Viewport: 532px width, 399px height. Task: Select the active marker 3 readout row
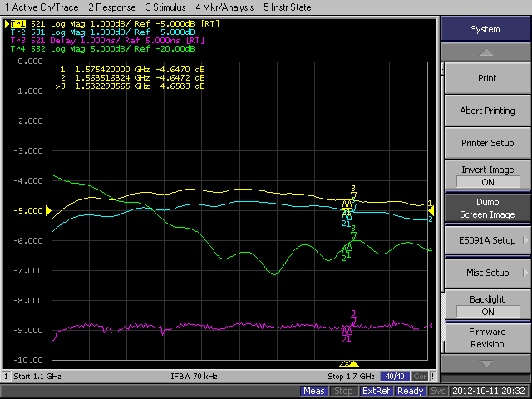pyautogui.click(x=129, y=86)
